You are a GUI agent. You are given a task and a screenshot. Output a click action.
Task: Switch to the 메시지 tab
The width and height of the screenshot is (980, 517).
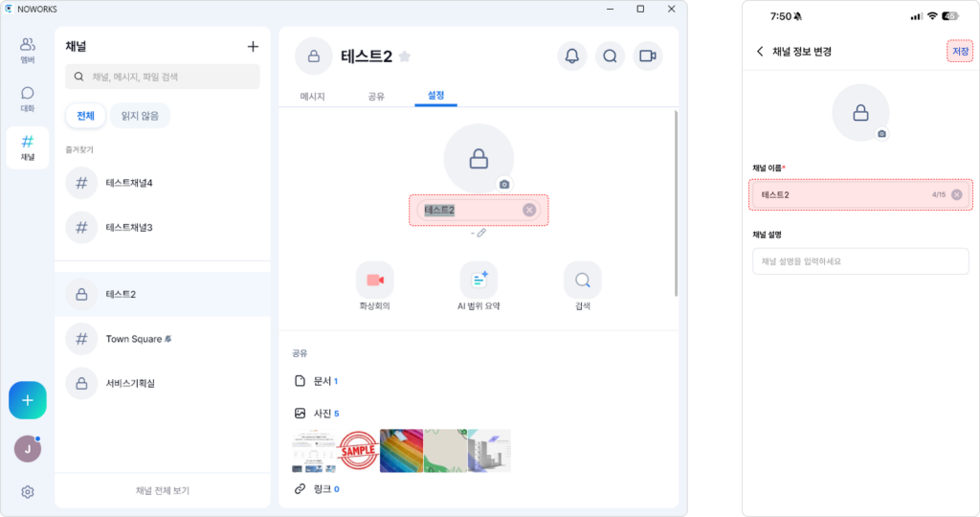(313, 97)
